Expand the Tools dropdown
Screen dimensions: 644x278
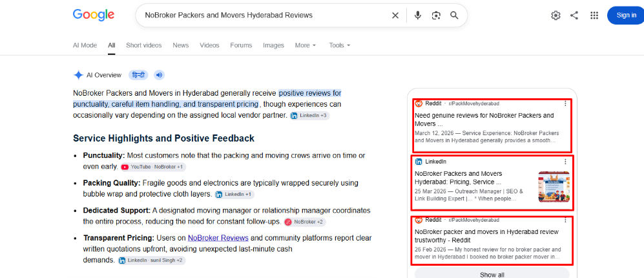click(339, 45)
